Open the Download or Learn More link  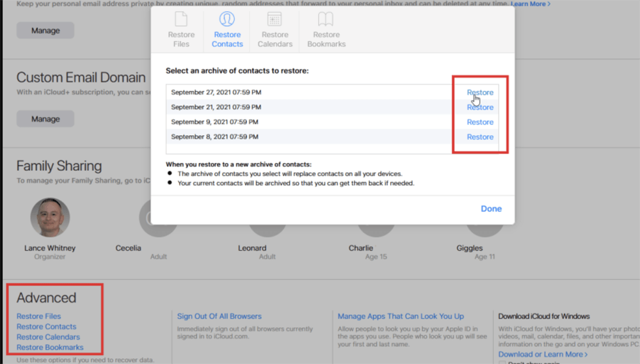[x=543, y=354]
